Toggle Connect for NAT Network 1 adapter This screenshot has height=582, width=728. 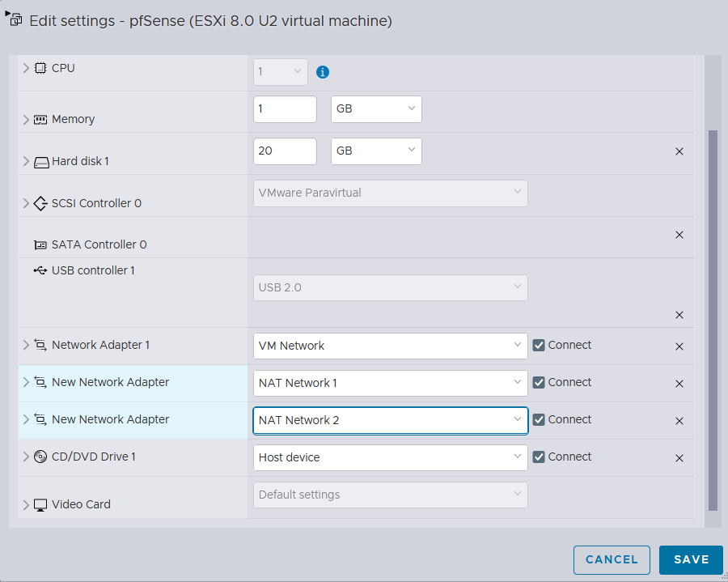click(x=539, y=382)
